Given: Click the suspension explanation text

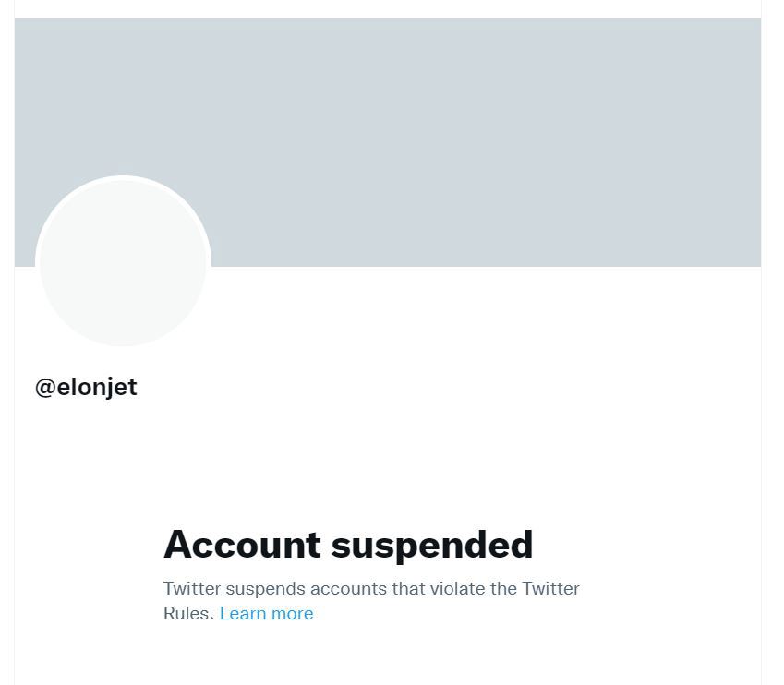Looking at the screenshot, I should point(369,600).
